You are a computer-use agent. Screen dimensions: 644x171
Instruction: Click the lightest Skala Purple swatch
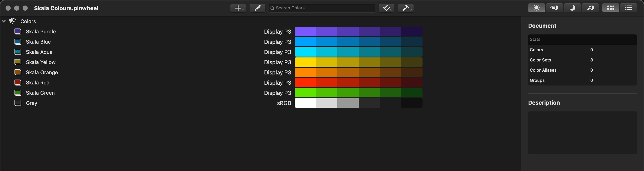305,32
